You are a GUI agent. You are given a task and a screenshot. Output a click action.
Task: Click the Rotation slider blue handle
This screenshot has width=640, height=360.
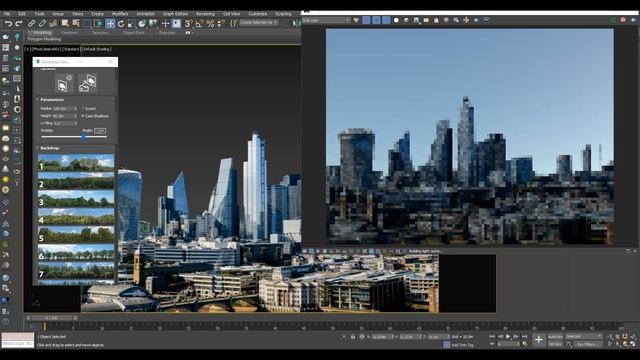click(84, 137)
